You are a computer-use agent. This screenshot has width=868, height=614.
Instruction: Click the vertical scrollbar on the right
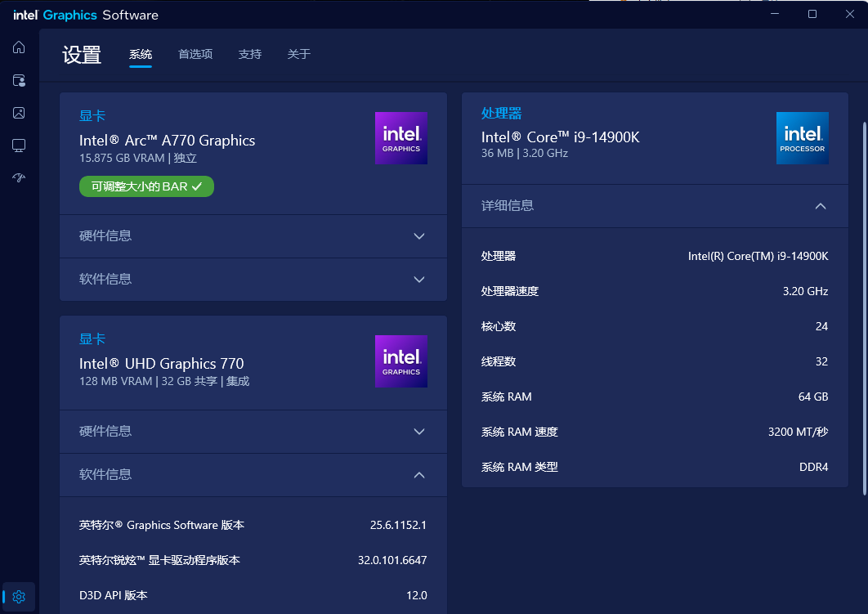pos(865,307)
